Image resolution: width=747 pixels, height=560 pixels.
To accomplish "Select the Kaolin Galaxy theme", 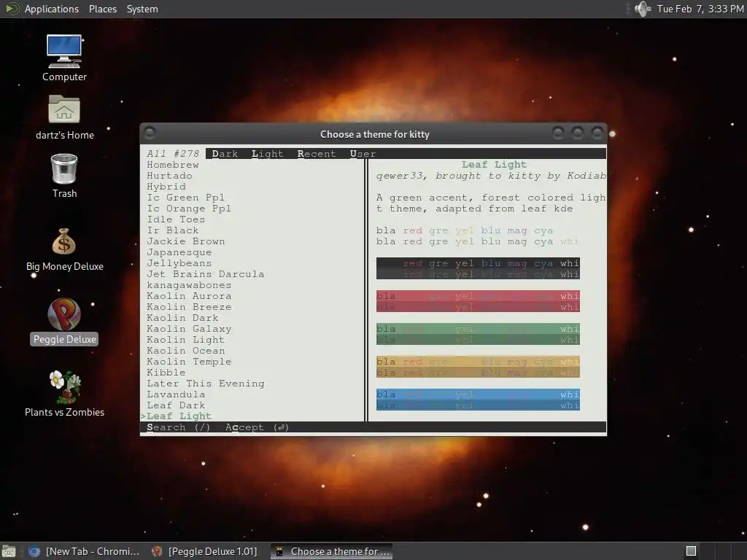I will pyautogui.click(x=189, y=329).
